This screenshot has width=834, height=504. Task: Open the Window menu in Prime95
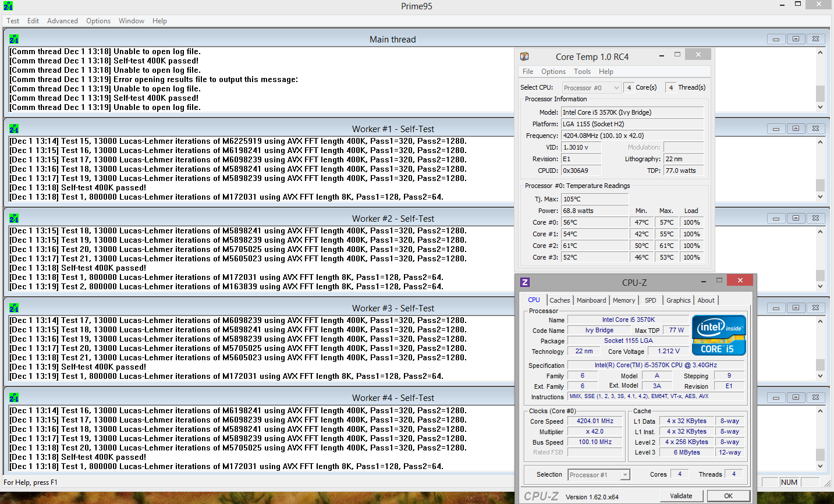coord(132,21)
